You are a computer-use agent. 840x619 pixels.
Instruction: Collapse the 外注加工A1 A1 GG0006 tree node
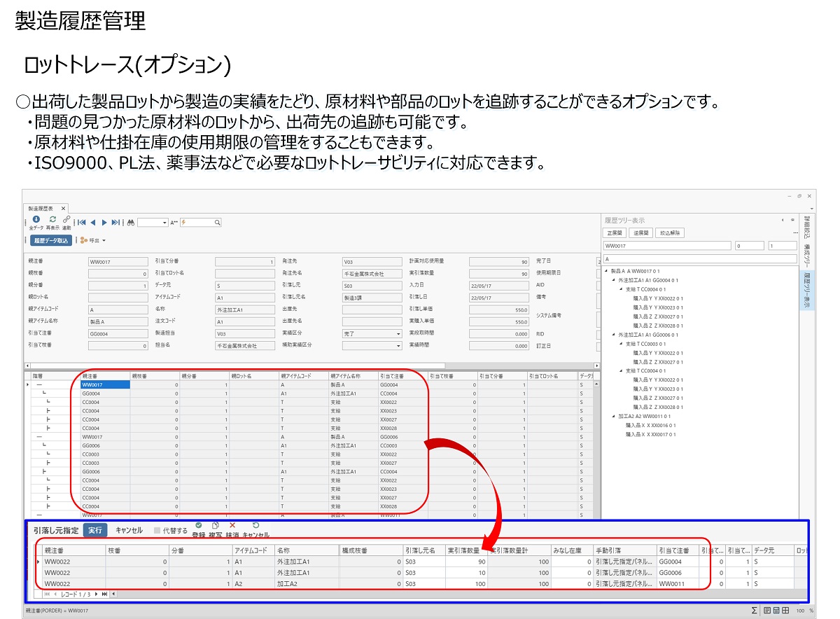613,335
